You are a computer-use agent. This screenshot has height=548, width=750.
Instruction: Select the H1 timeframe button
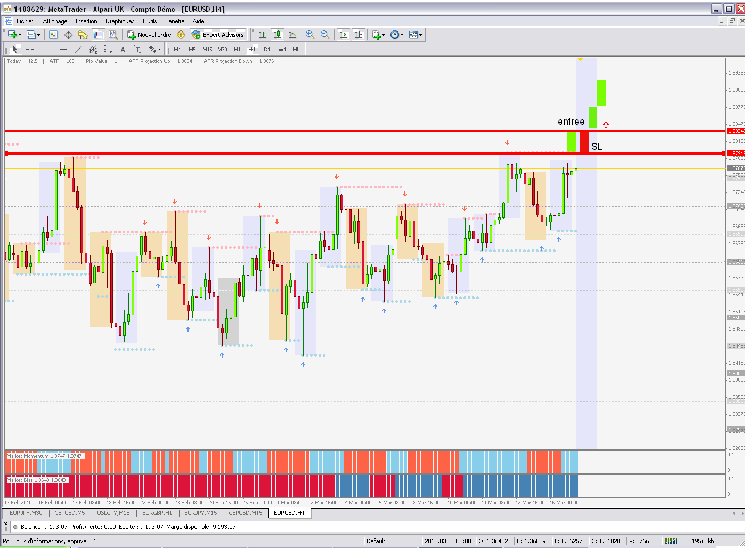click(x=237, y=49)
